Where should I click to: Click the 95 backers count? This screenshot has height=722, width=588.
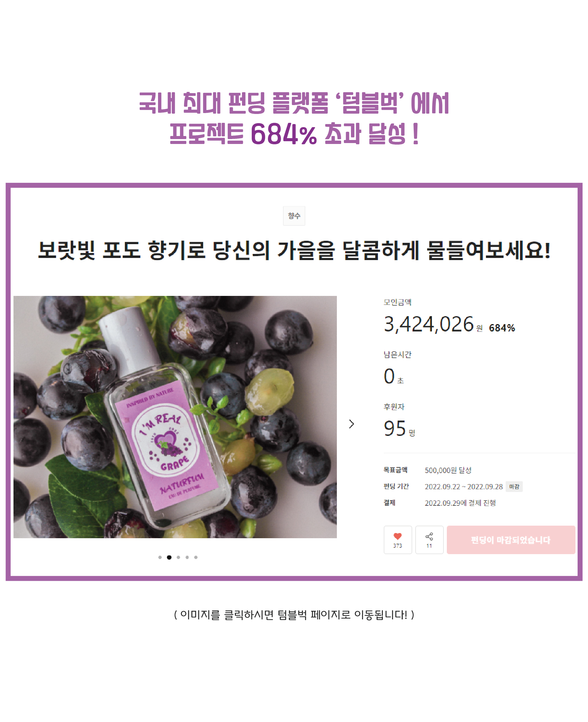tap(394, 429)
